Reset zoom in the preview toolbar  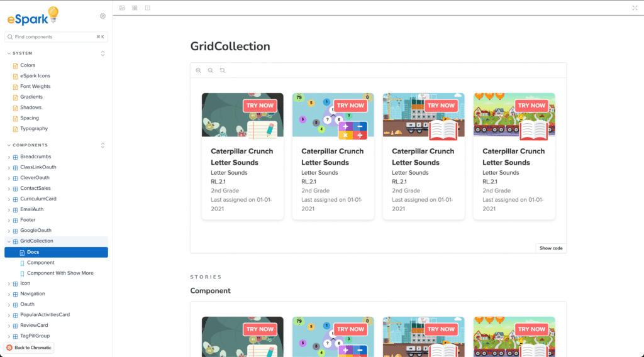[222, 70]
